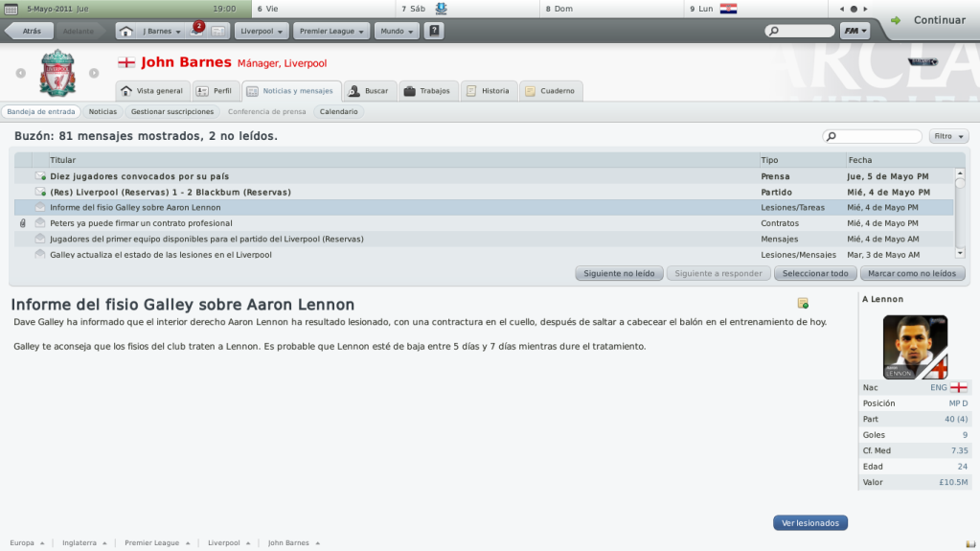Open the Calendario sub-tab
Viewport: 980px width, 551px height.
[x=339, y=111]
